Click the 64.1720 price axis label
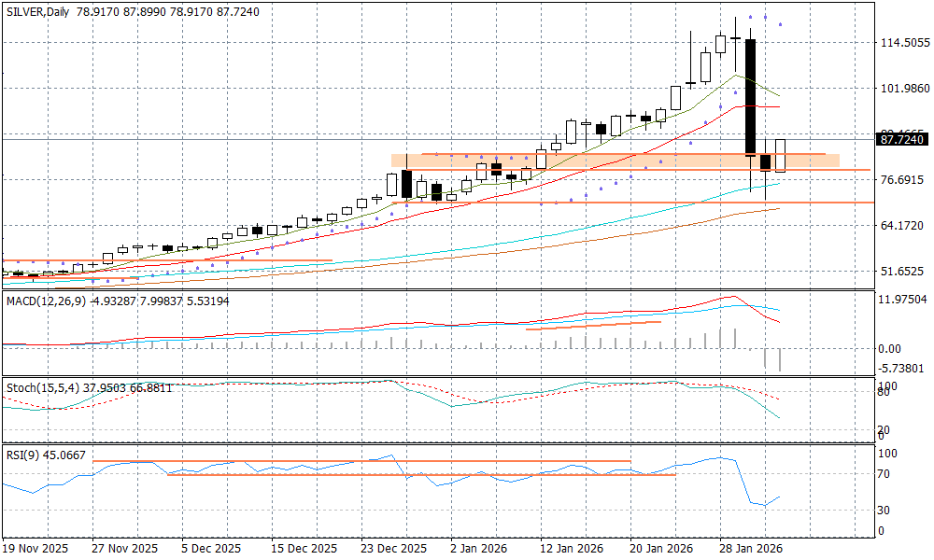This screenshot has width=934, height=560. [x=904, y=226]
